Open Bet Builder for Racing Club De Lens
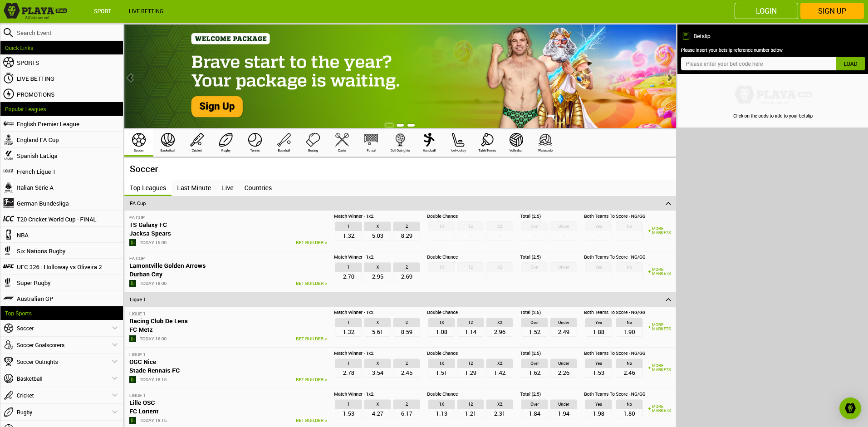This screenshot has width=868, height=427. click(311, 339)
